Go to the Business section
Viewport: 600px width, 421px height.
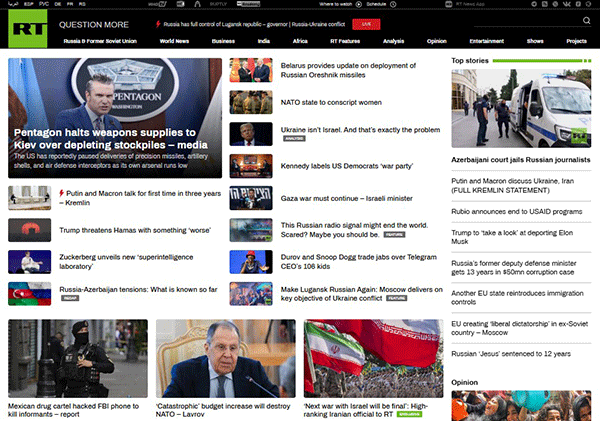coord(223,41)
